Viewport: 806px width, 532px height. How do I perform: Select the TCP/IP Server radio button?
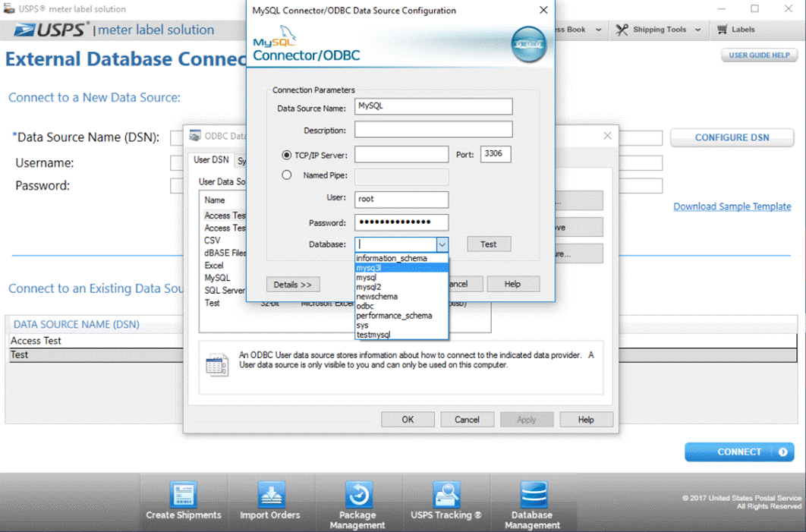coord(286,155)
